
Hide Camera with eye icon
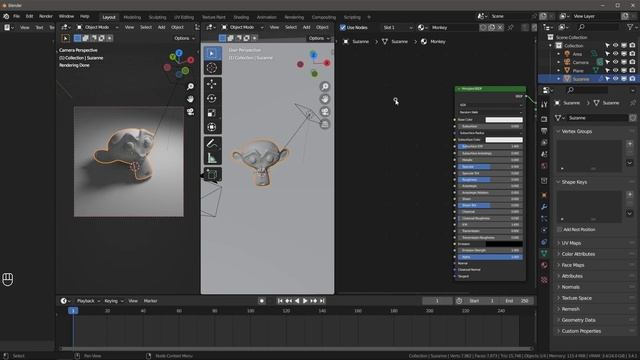[615, 62]
